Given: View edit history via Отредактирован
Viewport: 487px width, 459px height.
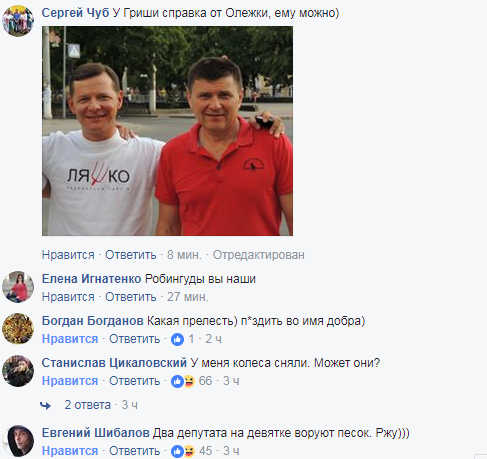Looking at the screenshot, I should tap(259, 255).
